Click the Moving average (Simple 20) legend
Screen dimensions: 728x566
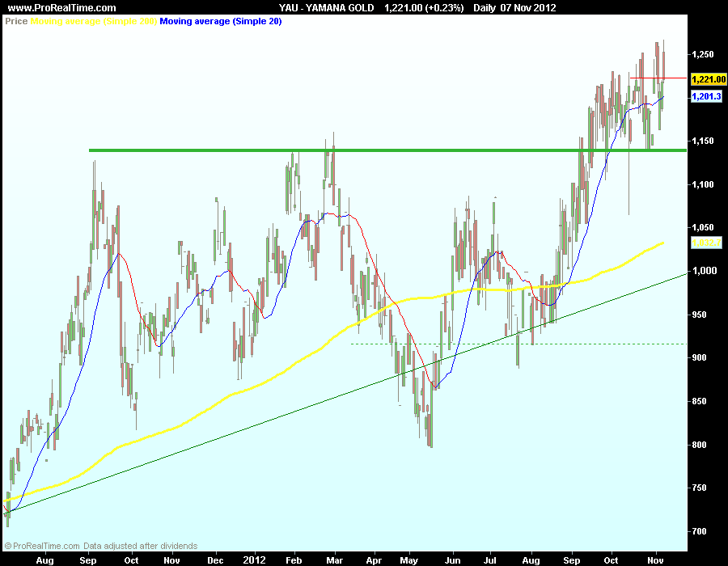(221, 21)
